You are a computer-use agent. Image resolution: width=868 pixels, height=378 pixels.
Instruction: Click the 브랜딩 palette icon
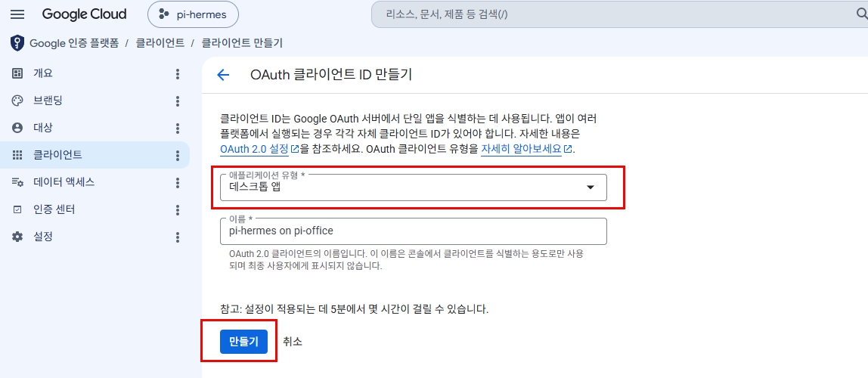pyautogui.click(x=17, y=101)
